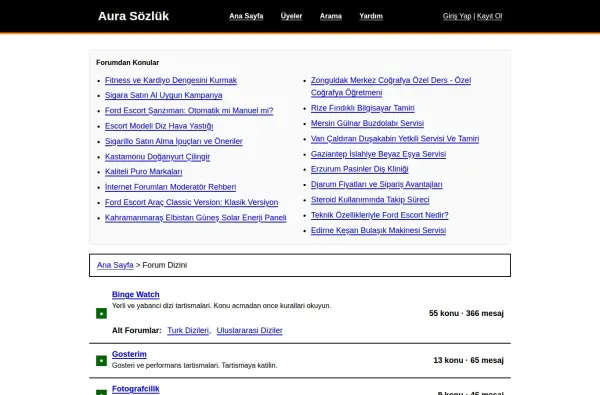Click the 'Forumdan Konular' heading
600x395 pixels.
click(127, 62)
